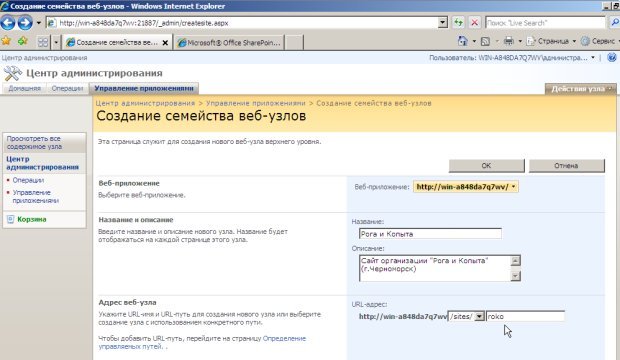Viewport: 620px width, 360px height.
Task: Select the Управление приложениями tab
Action: [144, 88]
